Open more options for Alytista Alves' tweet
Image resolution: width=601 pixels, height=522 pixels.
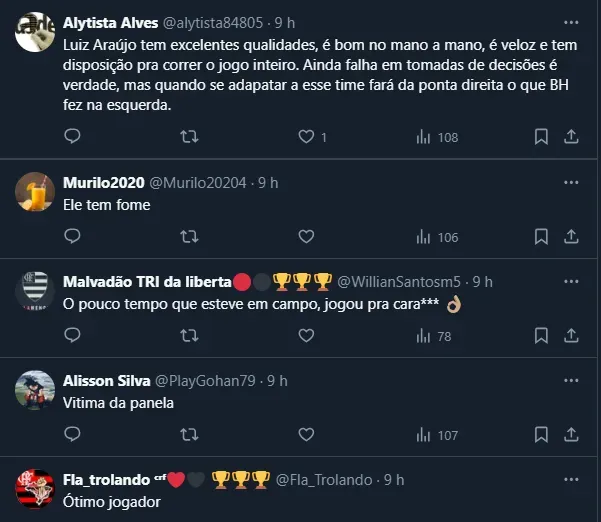coord(571,21)
